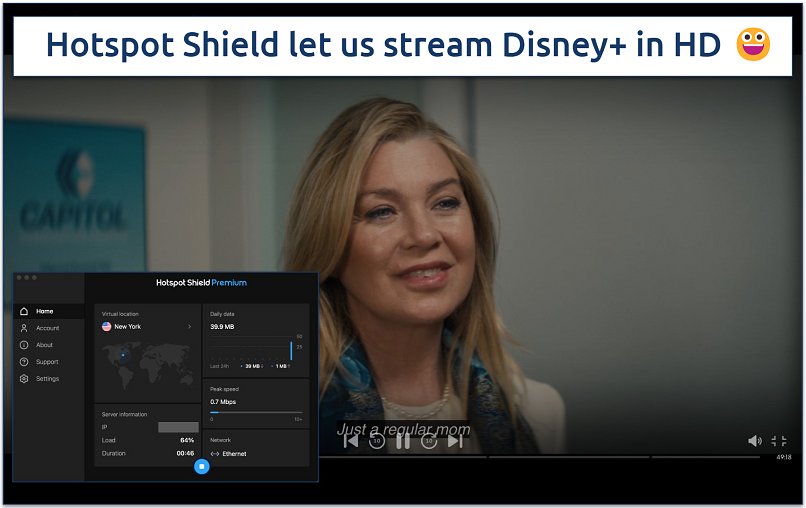
Task: Open the About section
Action: coord(49,345)
